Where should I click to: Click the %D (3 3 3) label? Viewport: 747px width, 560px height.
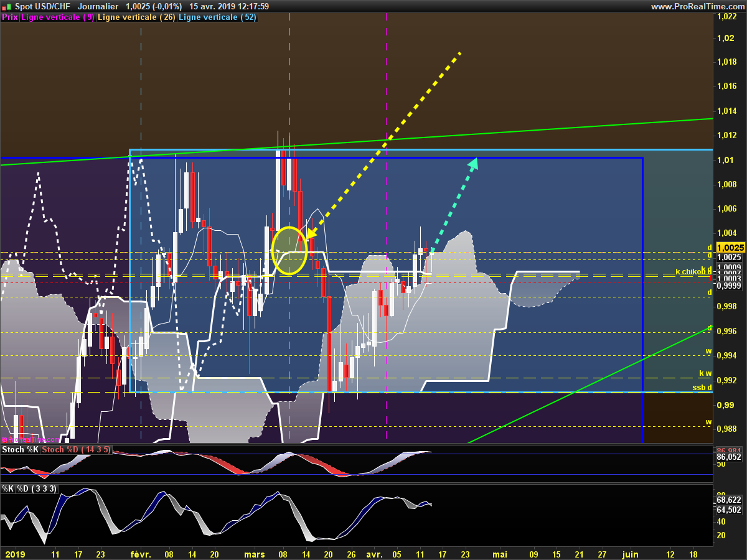(37, 489)
